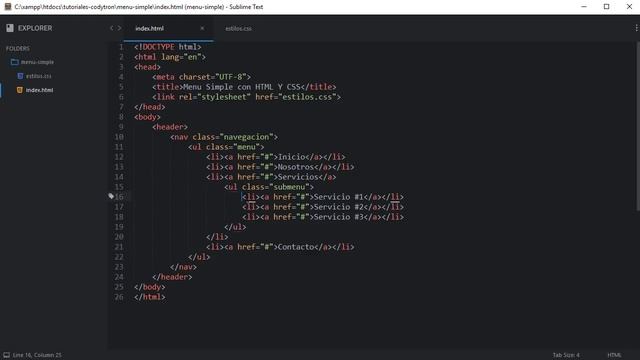Viewport: 640px width, 360px height.
Task: Click 'Servicio #1' text in code
Action: click(338, 197)
